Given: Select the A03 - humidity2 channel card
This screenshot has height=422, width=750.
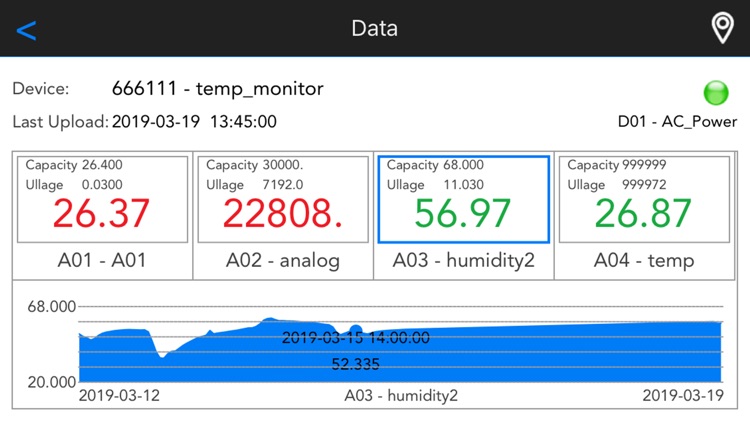Looking at the screenshot, I should pos(463,216).
